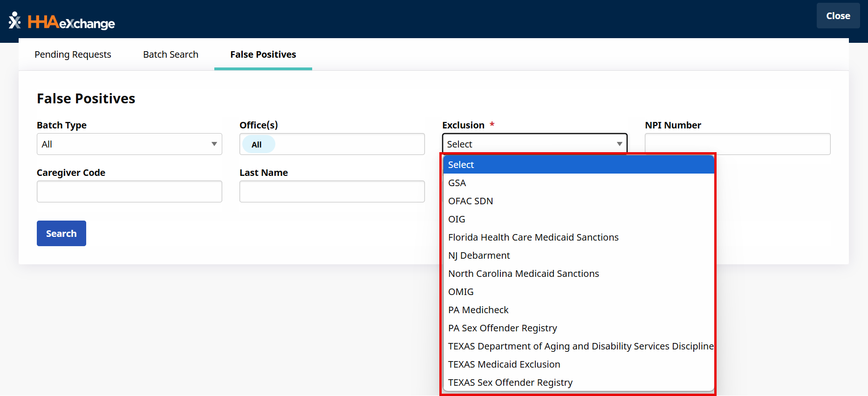Focus the Last Name field
This screenshot has height=396, width=868.
click(332, 192)
